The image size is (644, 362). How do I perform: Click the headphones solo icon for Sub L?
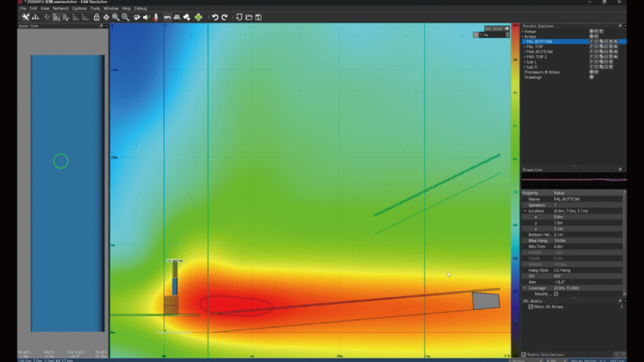pos(606,62)
